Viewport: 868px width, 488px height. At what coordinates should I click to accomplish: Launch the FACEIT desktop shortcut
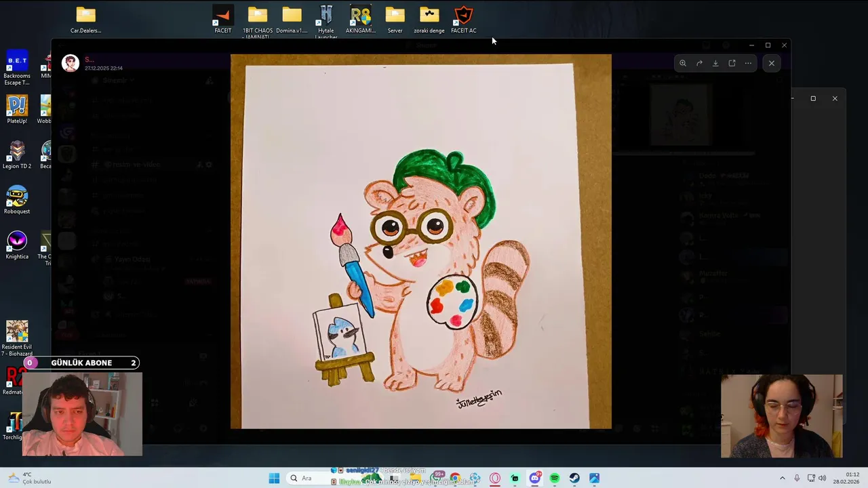click(x=222, y=20)
